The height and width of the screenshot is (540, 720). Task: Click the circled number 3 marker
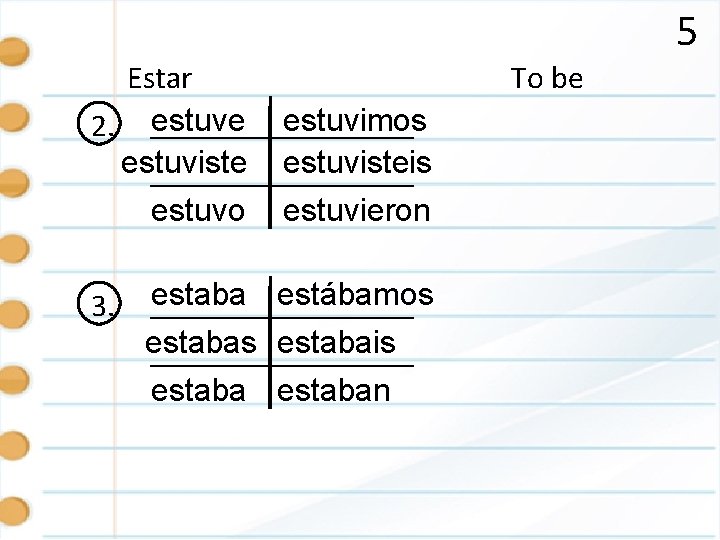[x=99, y=303]
